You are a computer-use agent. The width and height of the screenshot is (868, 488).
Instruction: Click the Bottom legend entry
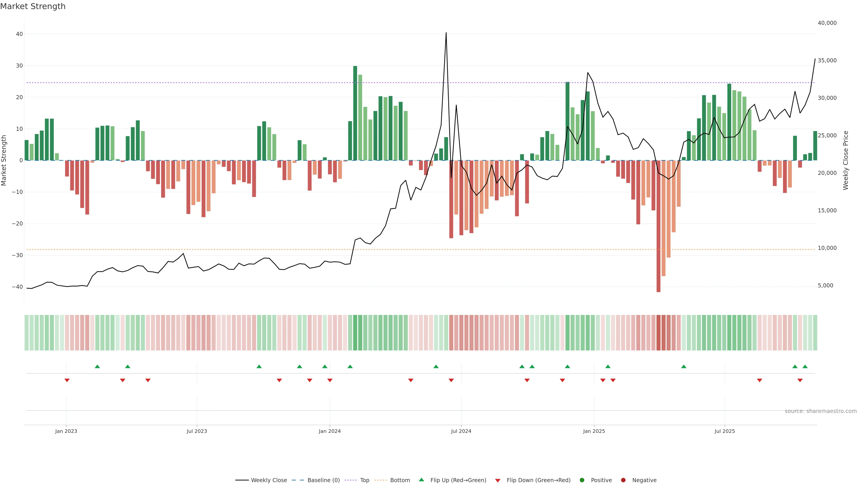point(400,480)
